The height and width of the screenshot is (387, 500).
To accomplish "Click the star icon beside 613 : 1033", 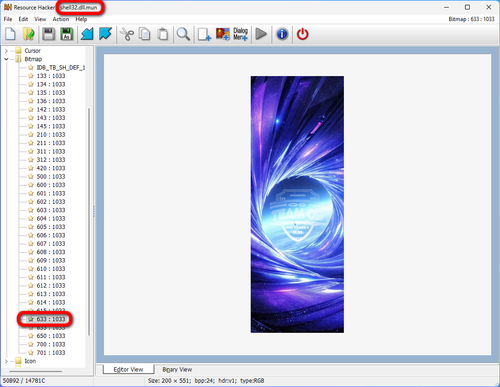I will 31,294.
